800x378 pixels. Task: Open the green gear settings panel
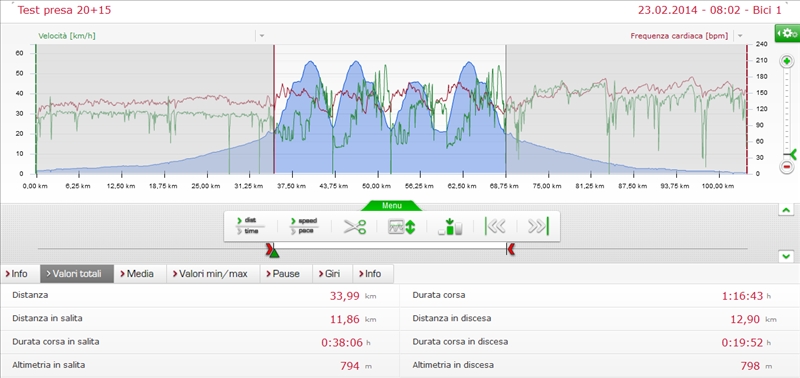click(787, 34)
